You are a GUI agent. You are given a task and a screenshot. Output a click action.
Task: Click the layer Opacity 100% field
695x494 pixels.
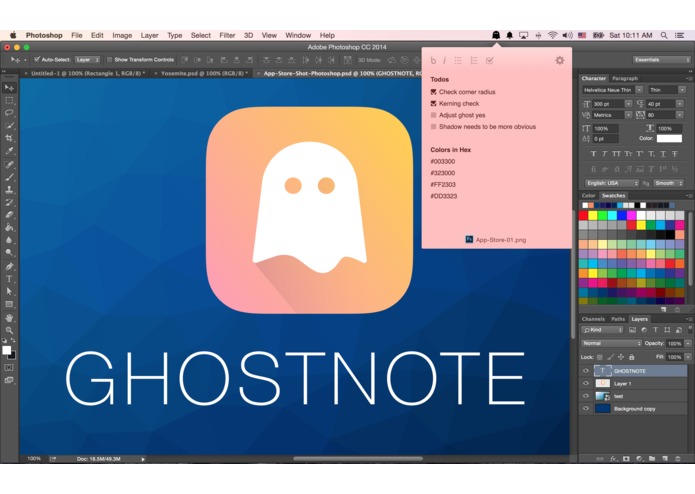click(675, 343)
